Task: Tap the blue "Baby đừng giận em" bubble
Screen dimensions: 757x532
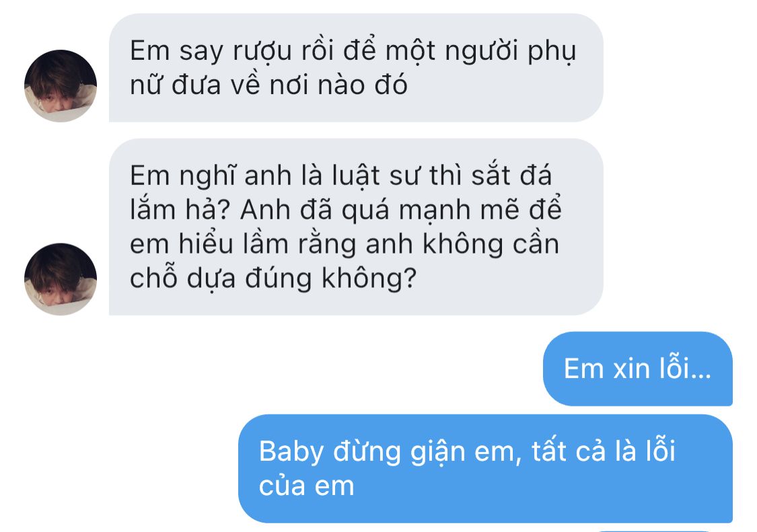Action: pyautogui.click(x=485, y=468)
